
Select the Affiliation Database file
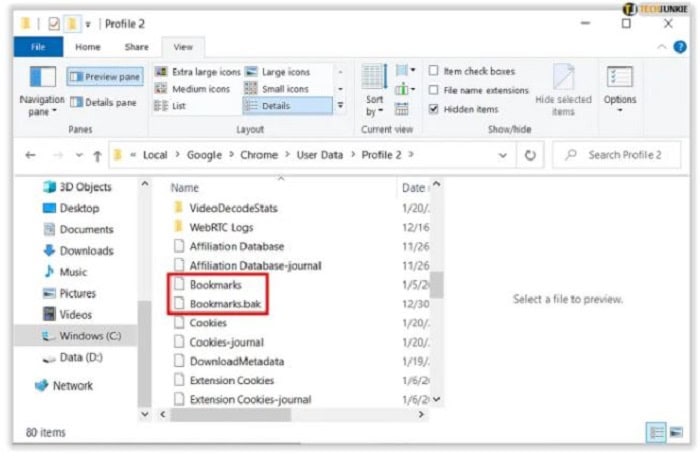(x=229, y=246)
